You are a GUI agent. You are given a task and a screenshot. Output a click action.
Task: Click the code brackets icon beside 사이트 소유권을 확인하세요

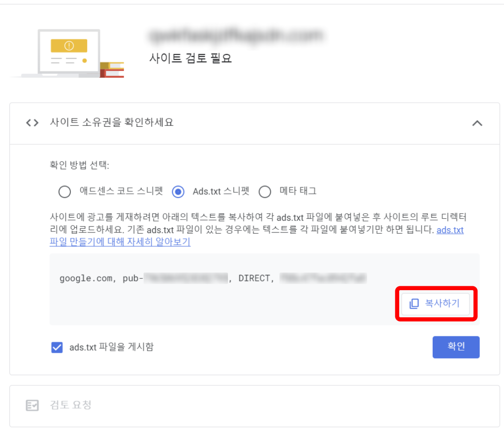32,122
